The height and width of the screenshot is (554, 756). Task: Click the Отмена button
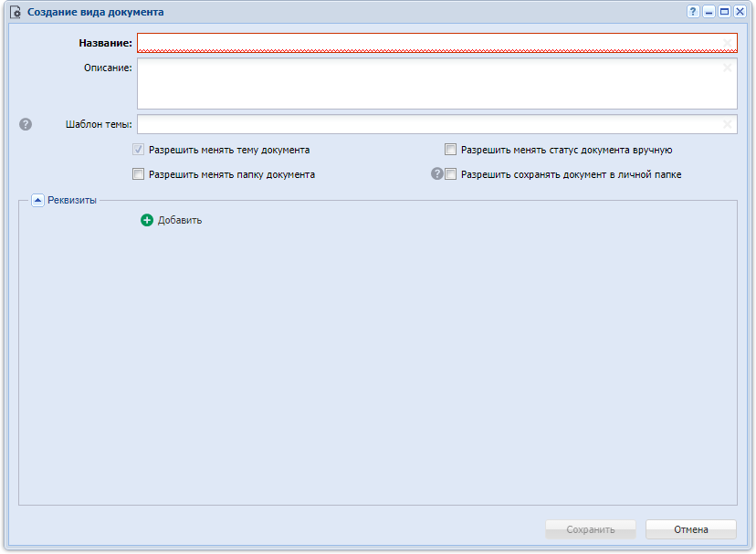tap(690, 529)
